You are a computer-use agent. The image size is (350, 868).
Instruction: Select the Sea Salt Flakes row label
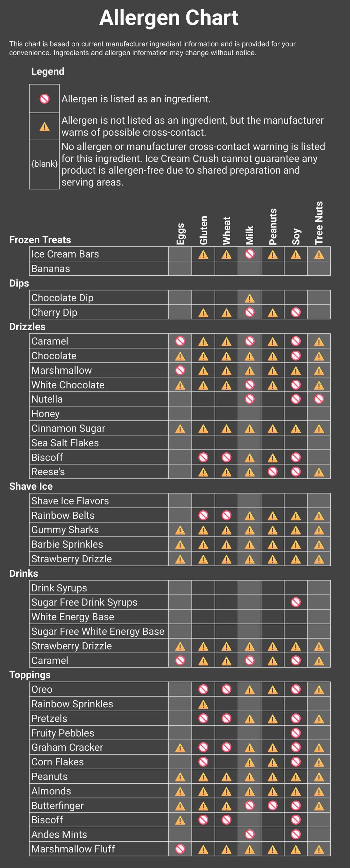(65, 443)
